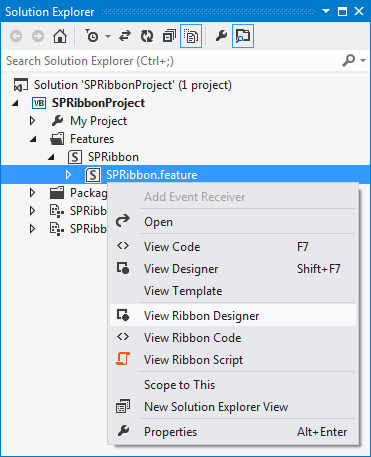
Task: Click the wrench icon beside My Project
Action: (57, 121)
